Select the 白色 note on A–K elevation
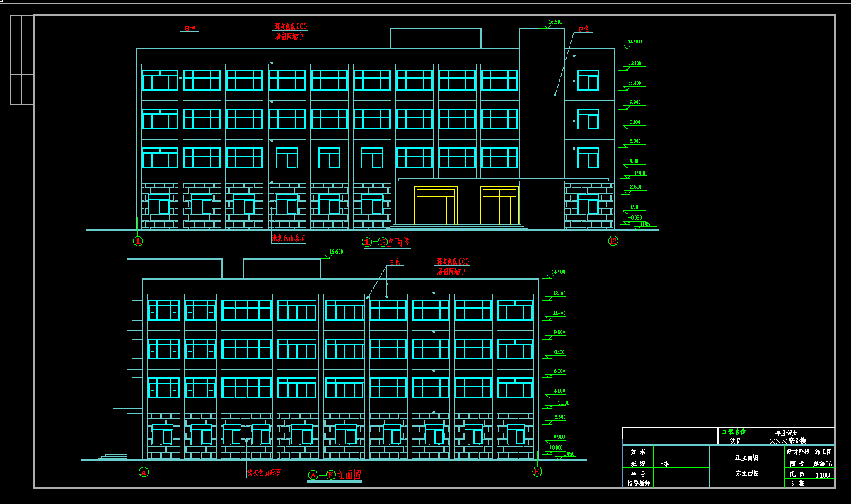Viewport: 851px width, 504px height. click(x=395, y=261)
